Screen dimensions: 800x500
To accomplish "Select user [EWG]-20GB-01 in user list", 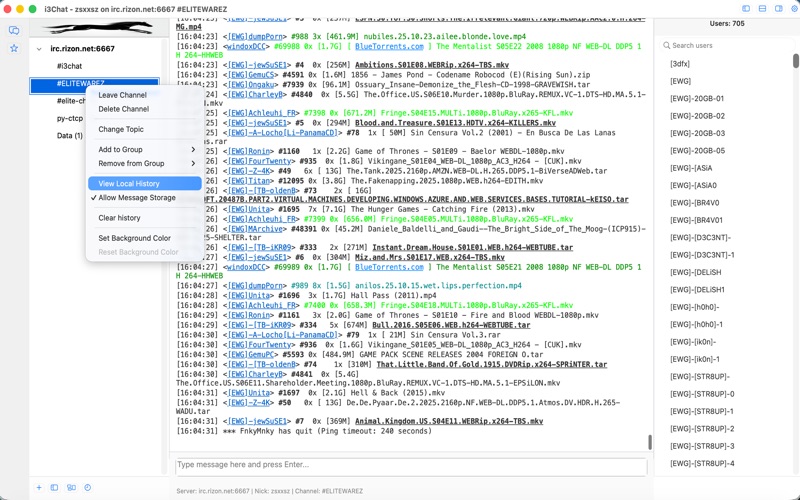I will point(696,98).
